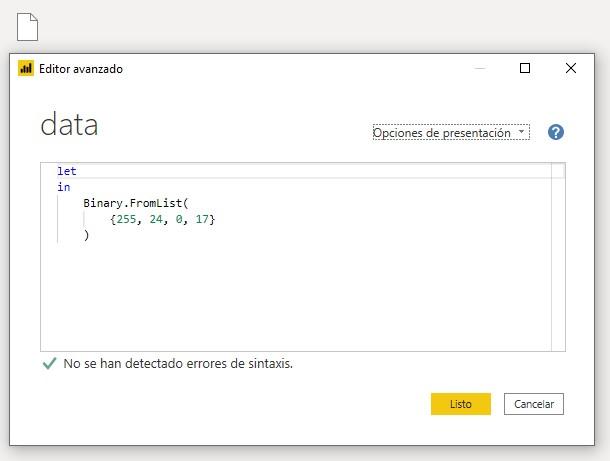The width and height of the screenshot is (610, 461).
Task: Click the Power BI logo in title bar
Action: (x=26, y=69)
